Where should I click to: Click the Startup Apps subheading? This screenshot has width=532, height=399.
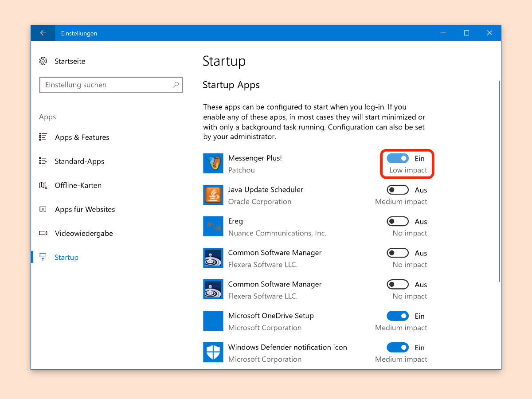pyautogui.click(x=231, y=85)
